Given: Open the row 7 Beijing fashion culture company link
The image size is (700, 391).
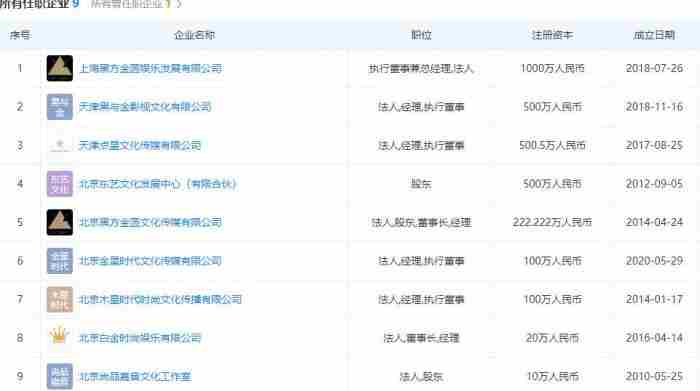Looking at the screenshot, I should click(161, 299).
